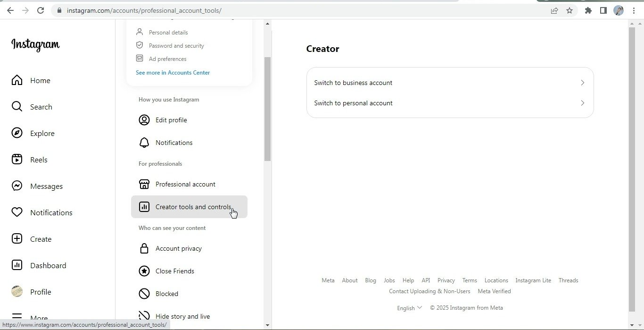The width and height of the screenshot is (644, 330).
Task: Open the English language dropdown
Action: pyautogui.click(x=410, y=308)
